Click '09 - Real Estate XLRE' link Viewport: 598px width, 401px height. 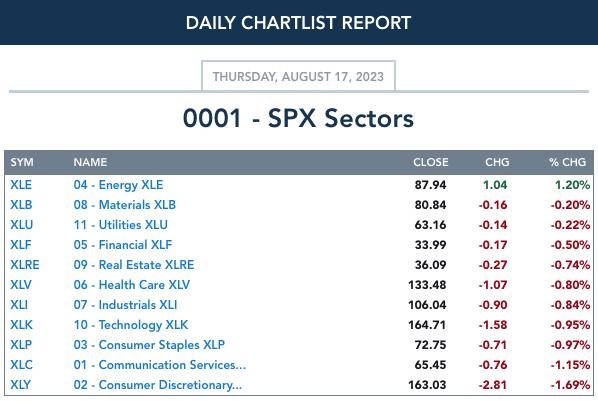tap(134, 265)
